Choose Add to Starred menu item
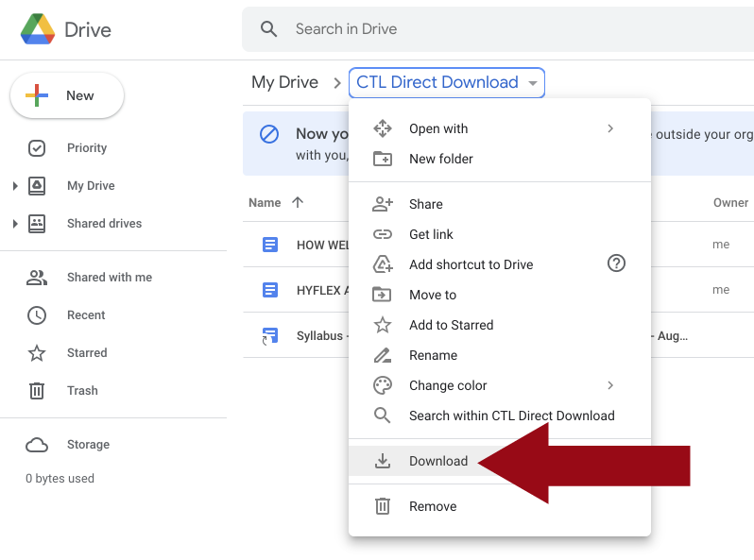This screenshot has height=560, width=754. [x=500, y=326]
